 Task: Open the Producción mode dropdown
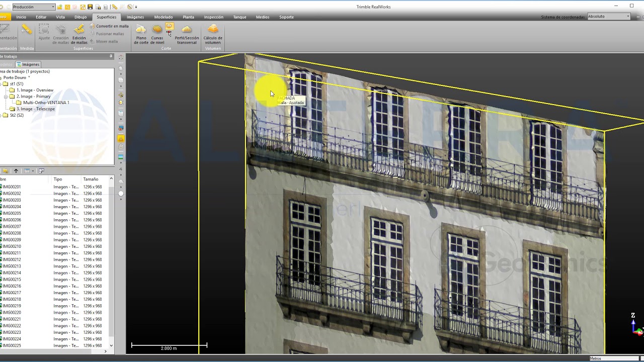click(33, 7)
